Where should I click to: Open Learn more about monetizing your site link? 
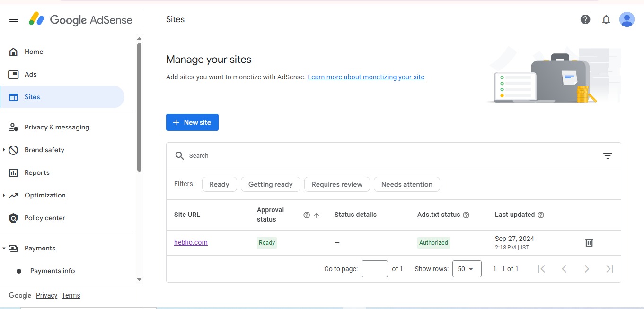tap(366, 77)
